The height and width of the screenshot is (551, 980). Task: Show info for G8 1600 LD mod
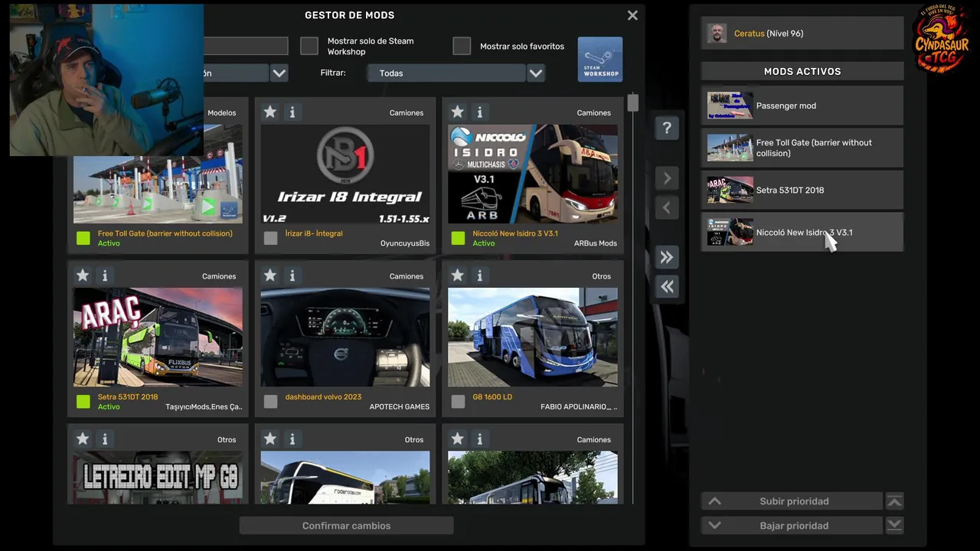[x=479, y=275]
